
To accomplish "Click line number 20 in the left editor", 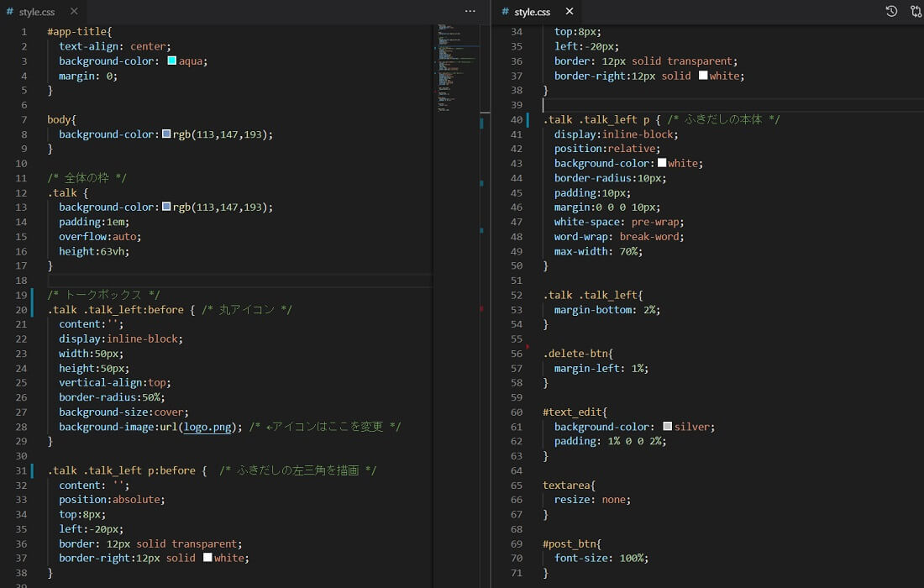I will point(21,310).
